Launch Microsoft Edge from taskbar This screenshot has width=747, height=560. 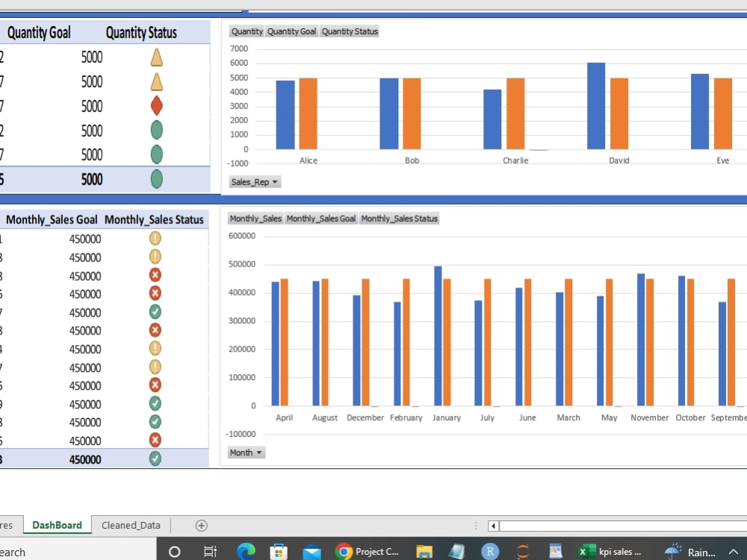(x=246, y=552)
